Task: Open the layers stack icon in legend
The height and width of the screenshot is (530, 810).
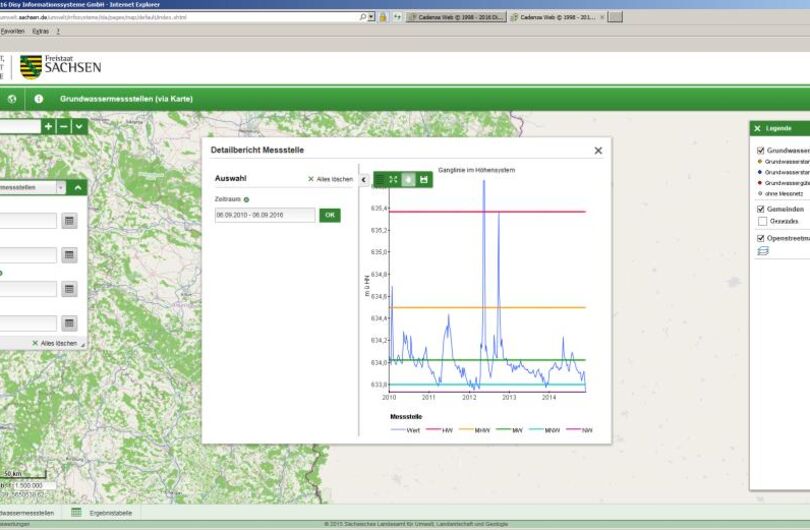Action: [763, 251]
